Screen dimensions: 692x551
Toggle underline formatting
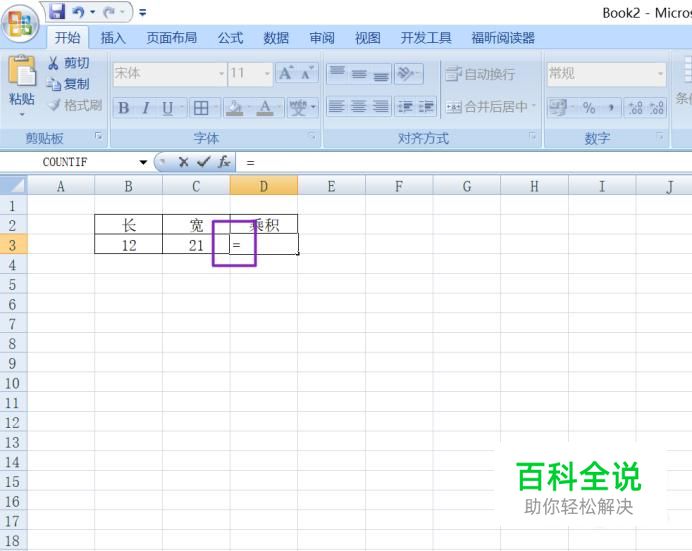point(167,108)
